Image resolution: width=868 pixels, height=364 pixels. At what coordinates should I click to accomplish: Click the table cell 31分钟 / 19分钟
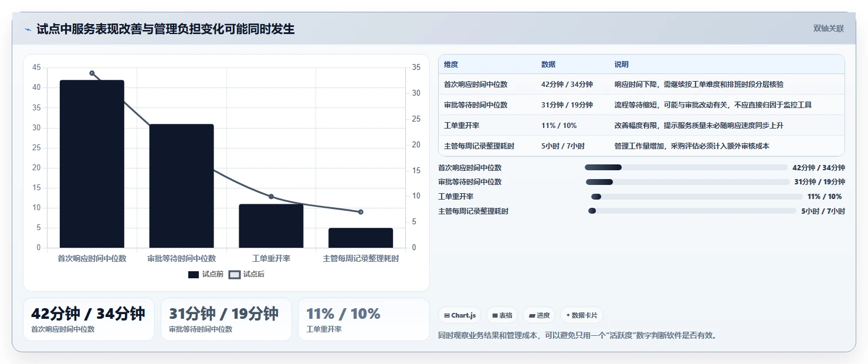tap(567, 105)
